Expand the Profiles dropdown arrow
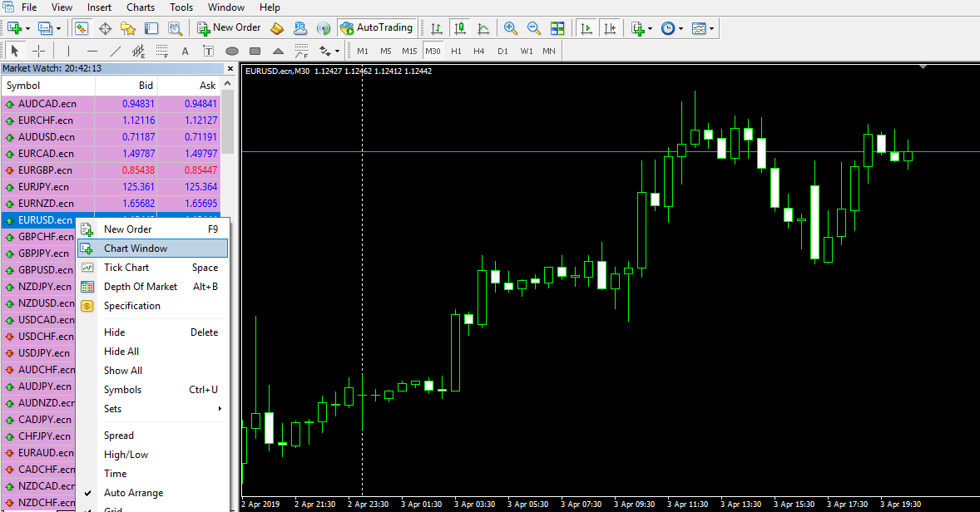 click(58, 29)
